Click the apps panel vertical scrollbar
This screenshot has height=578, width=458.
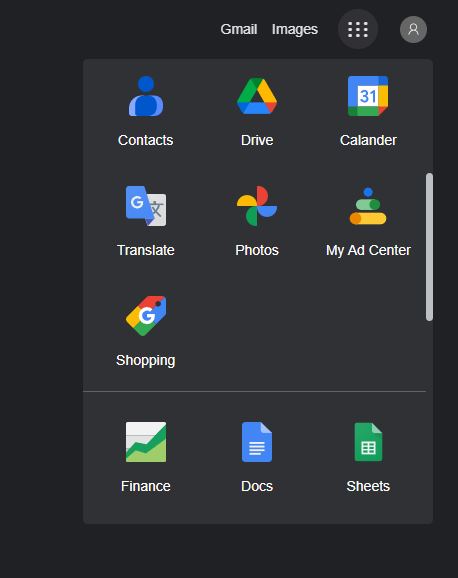(x=429, y=247)
